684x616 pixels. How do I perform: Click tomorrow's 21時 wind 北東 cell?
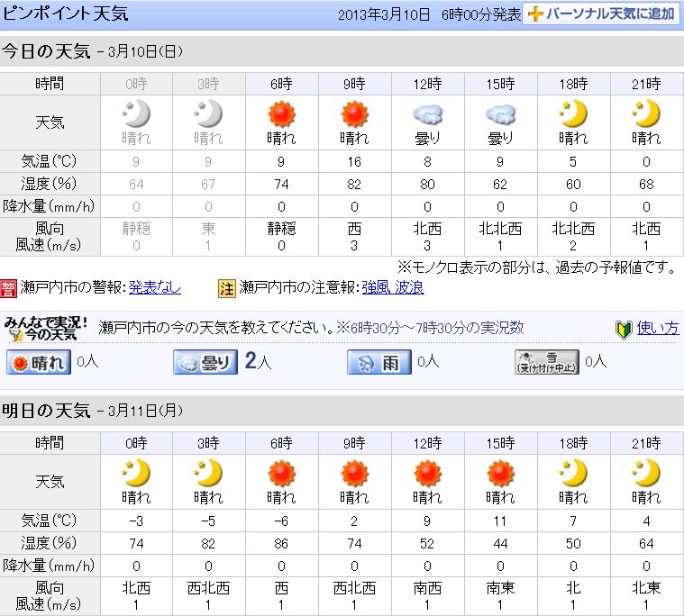point(646,596)
